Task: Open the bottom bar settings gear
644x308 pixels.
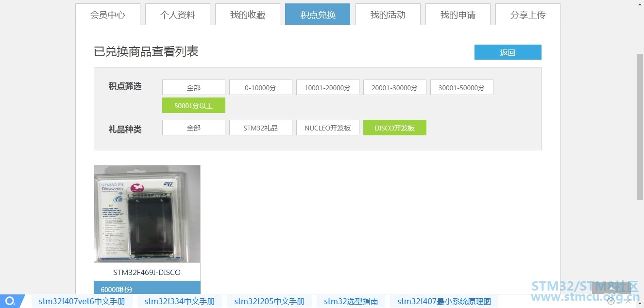Action: (611, 301)
